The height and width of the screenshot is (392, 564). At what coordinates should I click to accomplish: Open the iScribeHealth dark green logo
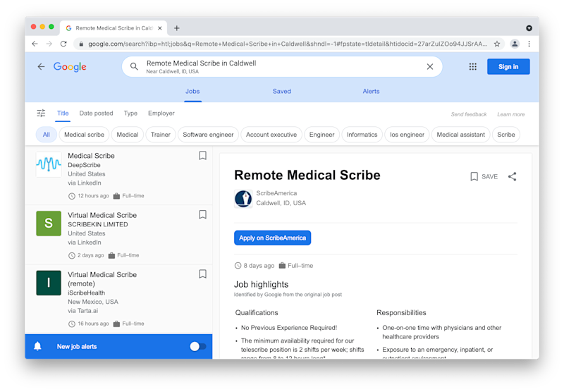49,283
